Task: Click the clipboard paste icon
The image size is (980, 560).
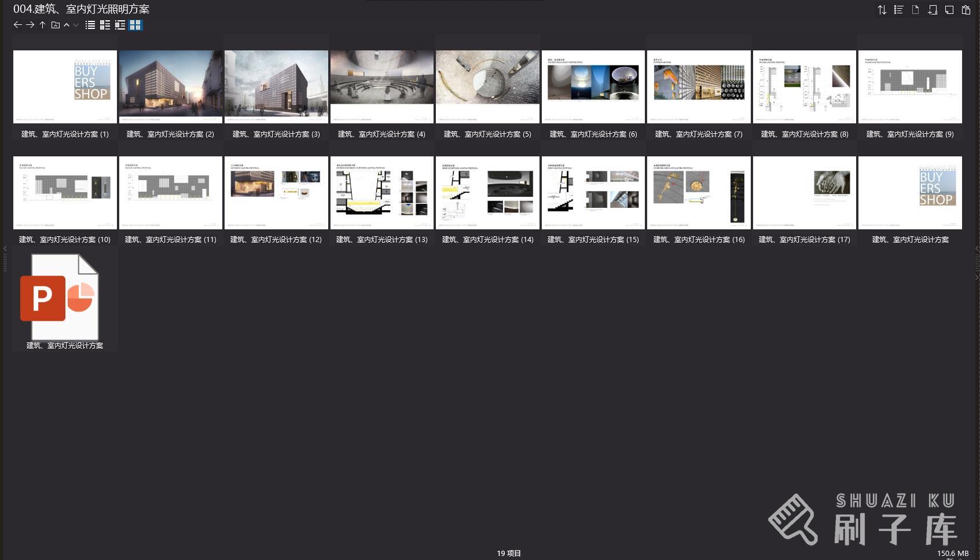Action: (966, 10)
